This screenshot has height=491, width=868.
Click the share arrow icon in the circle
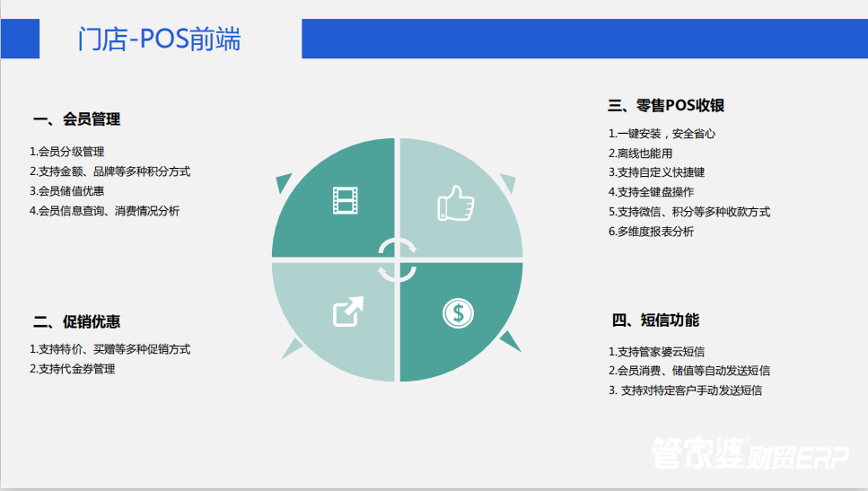(348, 311)
